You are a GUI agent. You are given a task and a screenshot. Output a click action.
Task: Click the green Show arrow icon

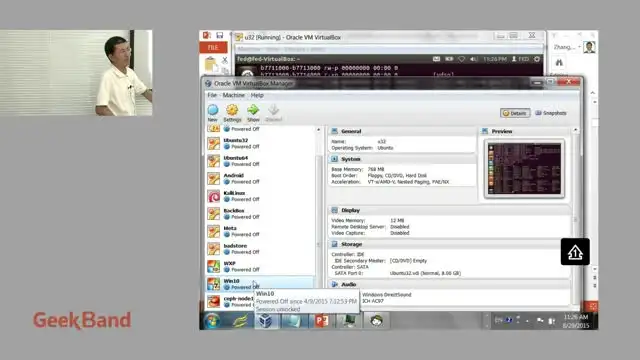(x=253, y=113)
